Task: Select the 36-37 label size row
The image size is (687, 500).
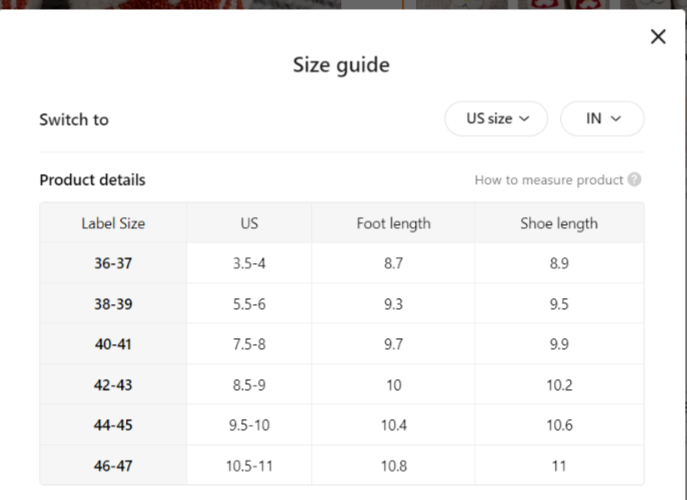Action: pos(342,263)
